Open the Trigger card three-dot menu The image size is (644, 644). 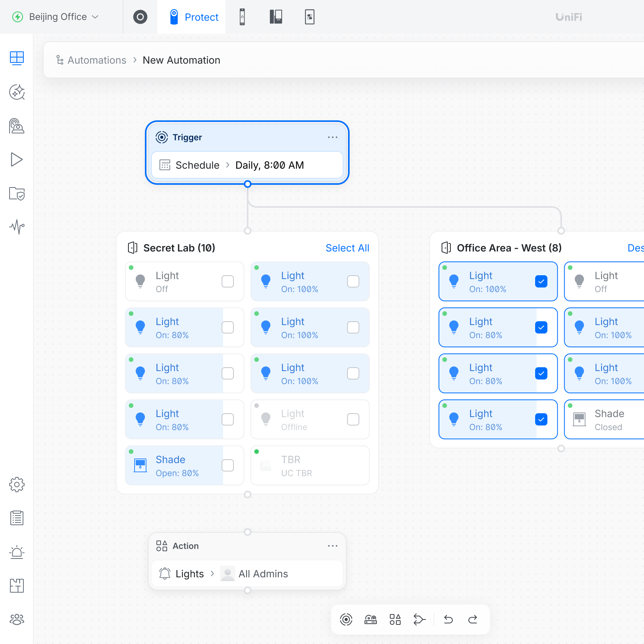coord(333,137)
